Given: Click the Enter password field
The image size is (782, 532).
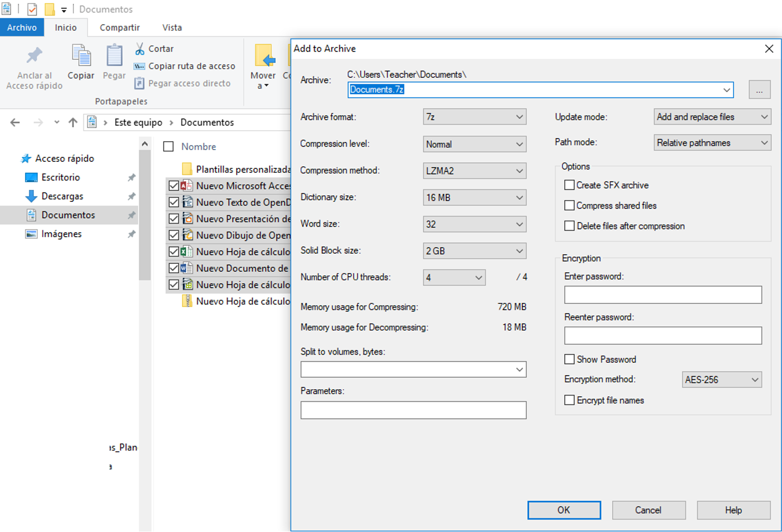Looking at the screenshot, I should click(662, 295).
